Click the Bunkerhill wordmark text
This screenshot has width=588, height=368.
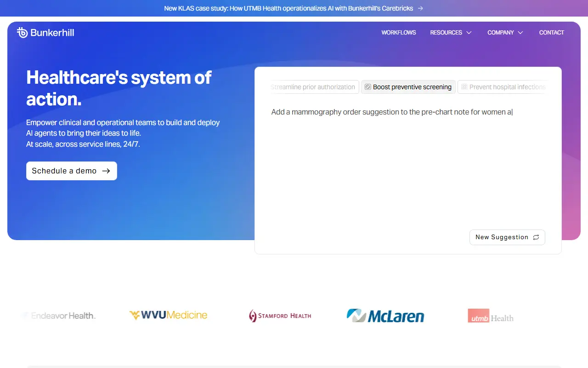point(52,33)
